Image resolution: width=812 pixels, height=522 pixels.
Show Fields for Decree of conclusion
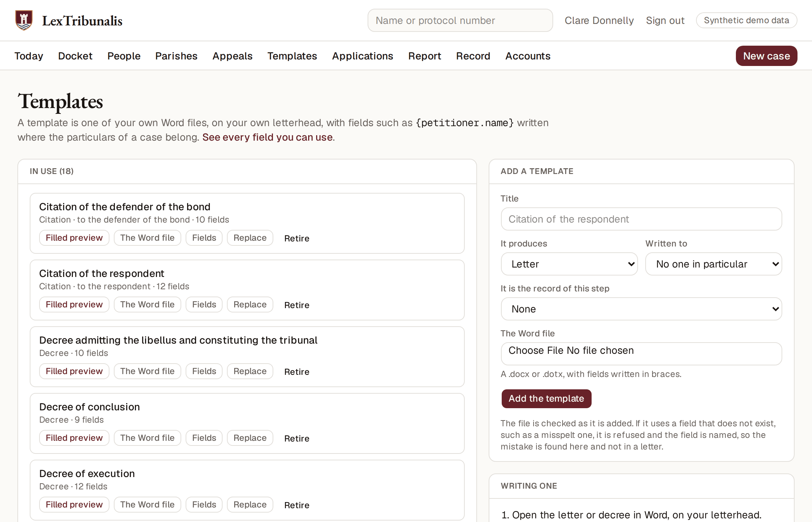204,438
